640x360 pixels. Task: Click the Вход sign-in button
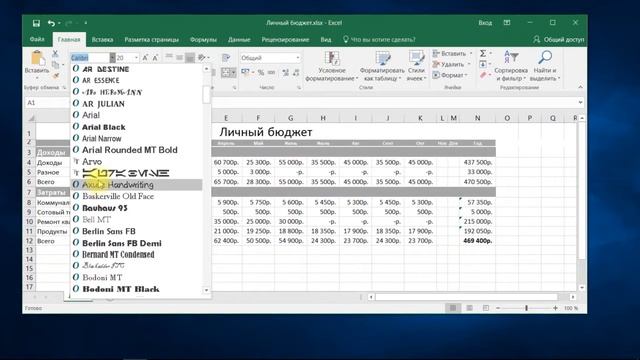pyautogui.click(x=485, y=23)
